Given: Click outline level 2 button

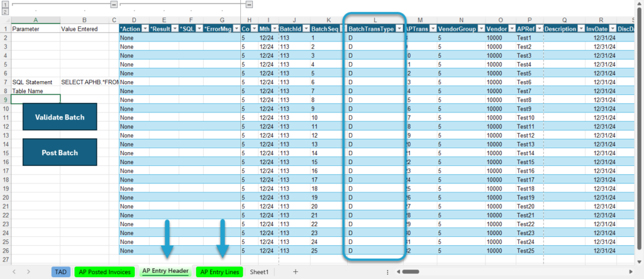Looking at the screenshot, I should tap(5, 11).
